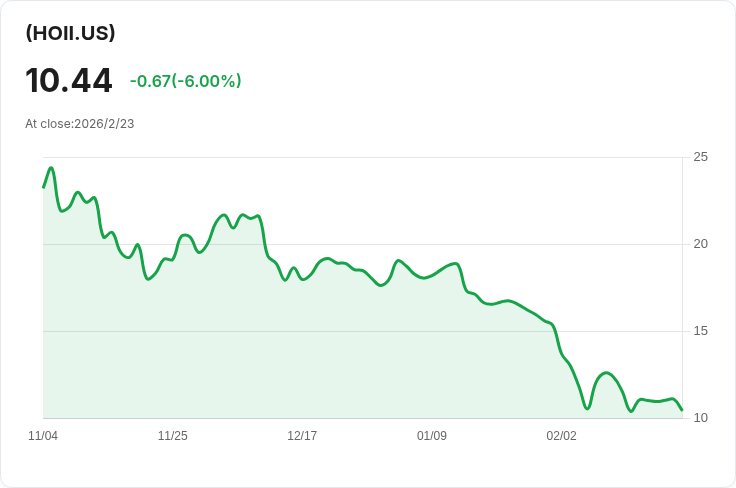Select the 11/04 date axis label
Viewport: 736px width, 488px height.
tap(43, 436)
